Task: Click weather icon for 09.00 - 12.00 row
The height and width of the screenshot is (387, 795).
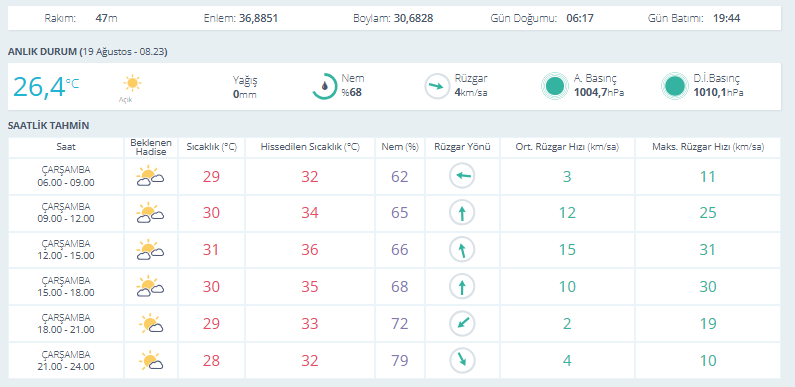Action: 150,213
